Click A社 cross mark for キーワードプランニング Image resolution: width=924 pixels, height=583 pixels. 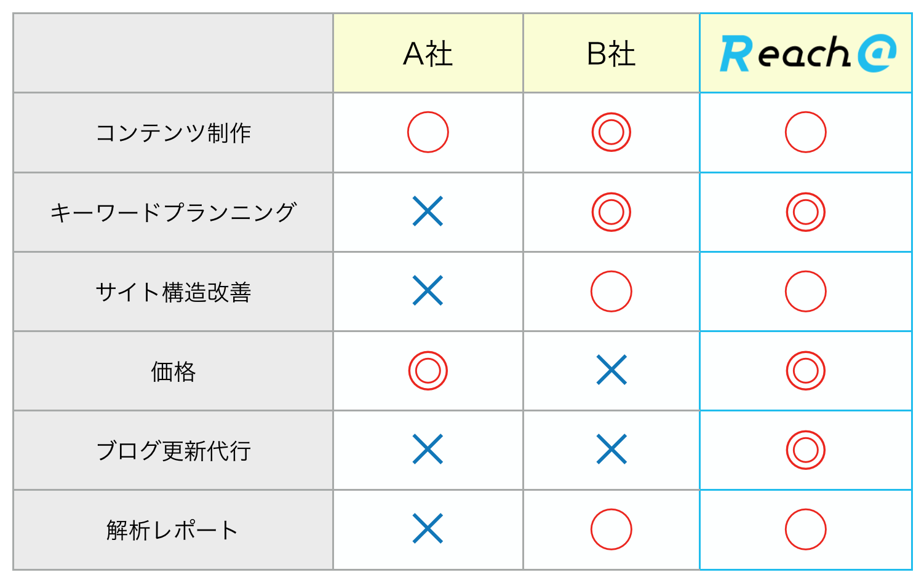[428, 212]
